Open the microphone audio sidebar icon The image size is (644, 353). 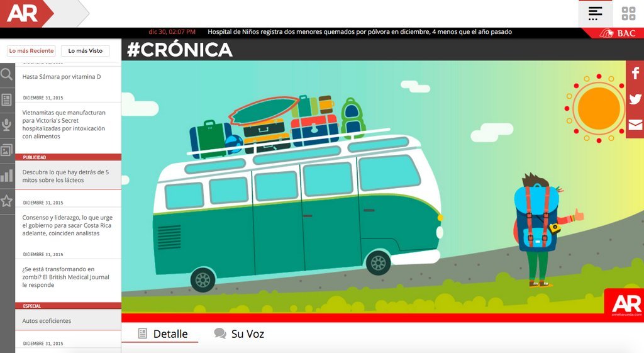(x=7, y=125)
